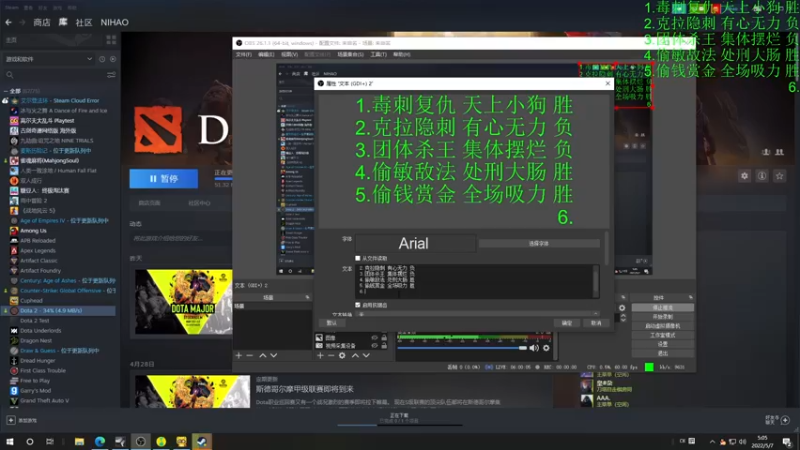Pop out OBS scenes dock panel

(307, 297)
